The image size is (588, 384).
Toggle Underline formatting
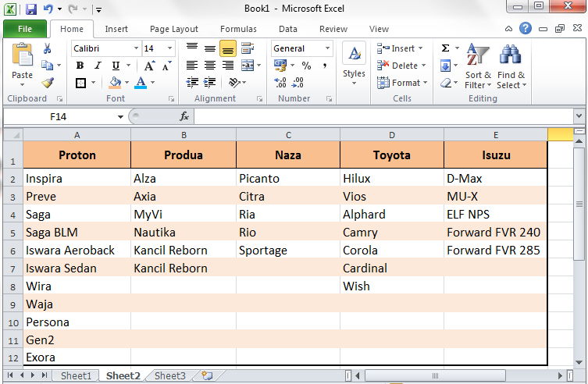tap(116, 66)
